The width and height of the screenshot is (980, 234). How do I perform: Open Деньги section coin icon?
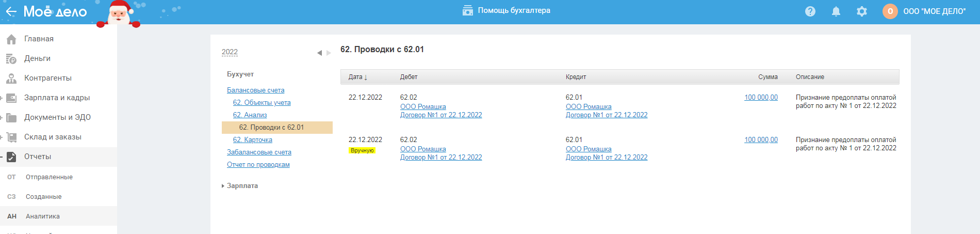[11, 59]
